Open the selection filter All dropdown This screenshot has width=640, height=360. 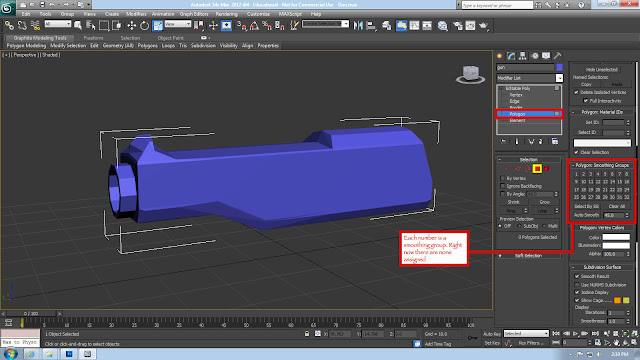coord(58,24)
